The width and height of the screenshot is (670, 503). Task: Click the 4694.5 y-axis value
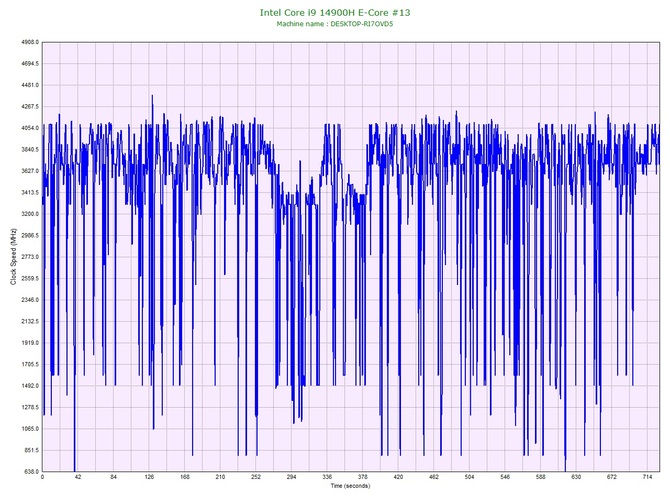[x=30, y=64]
